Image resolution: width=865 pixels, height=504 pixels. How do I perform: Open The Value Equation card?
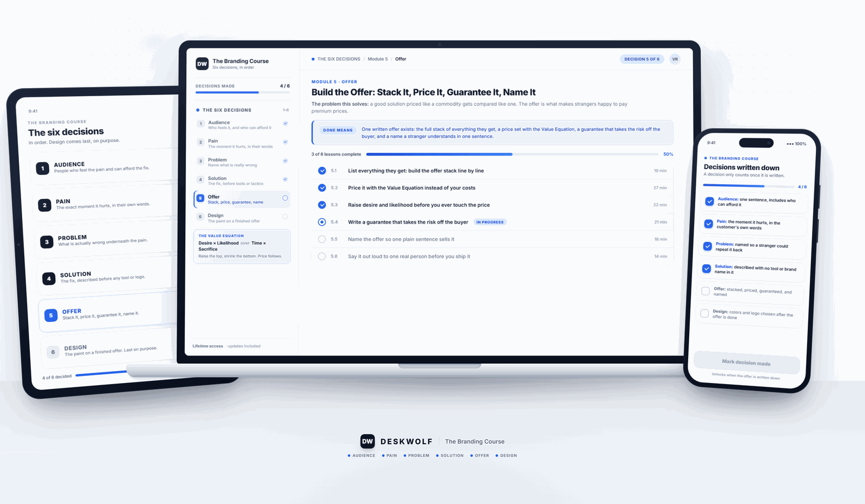(242, 247)
